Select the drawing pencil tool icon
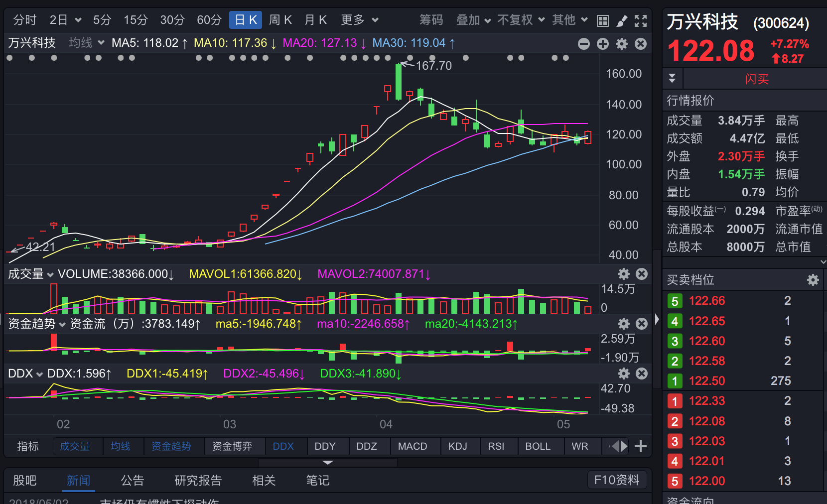This screenshot has width=827, height=504. [622, 20]
